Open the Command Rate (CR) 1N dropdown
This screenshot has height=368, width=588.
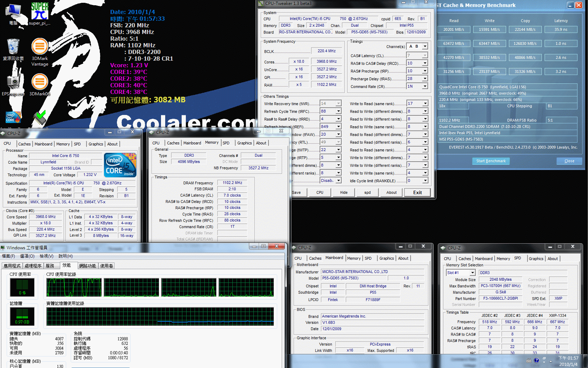tap(425, 86)
